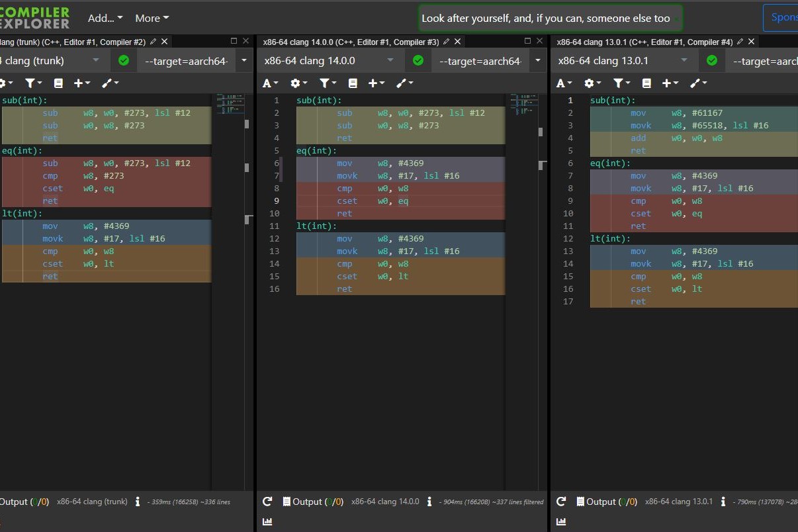Open compiler options gear in clang 13.0.1 pane
Viewport: 798px width, 532px height.
click(593, 83)
